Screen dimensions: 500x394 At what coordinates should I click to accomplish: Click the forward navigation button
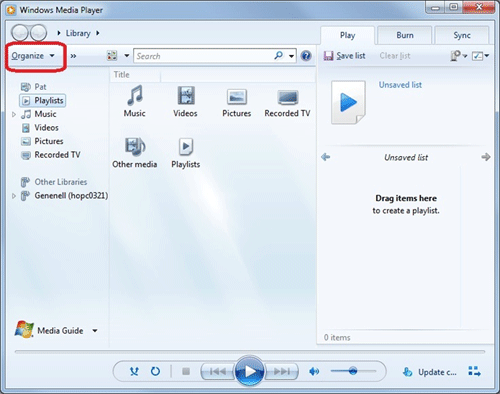pos(38,33)
